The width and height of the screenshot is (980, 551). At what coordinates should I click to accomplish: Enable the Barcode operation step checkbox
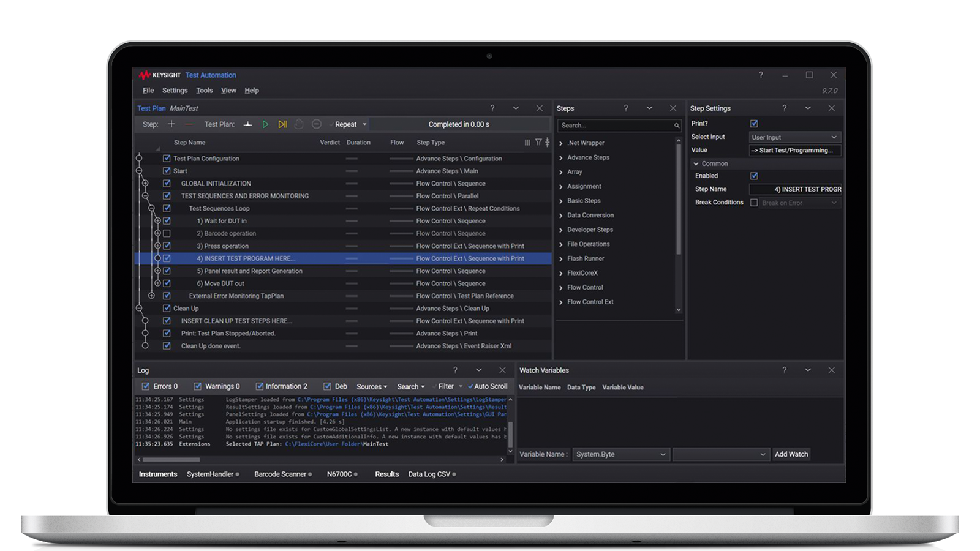tap(167, 233)
